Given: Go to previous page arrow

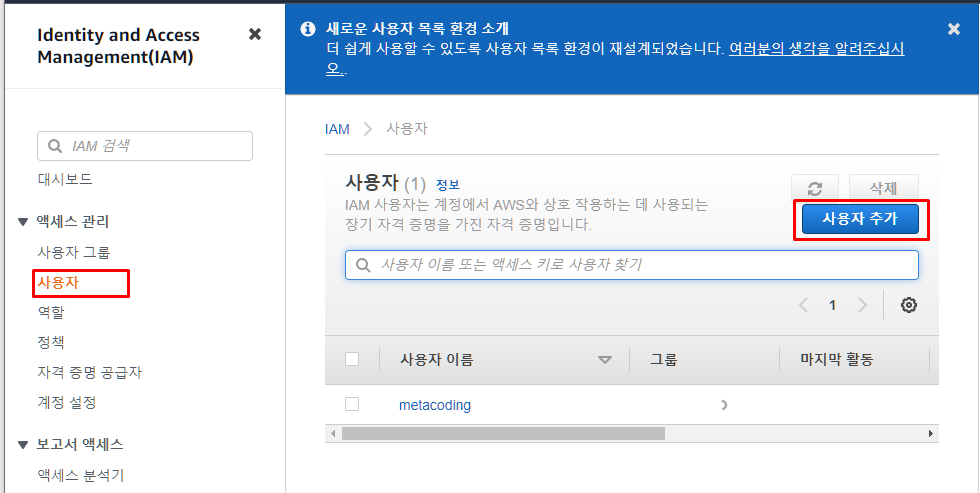Looking at the screenshot, I should point(804,305).
